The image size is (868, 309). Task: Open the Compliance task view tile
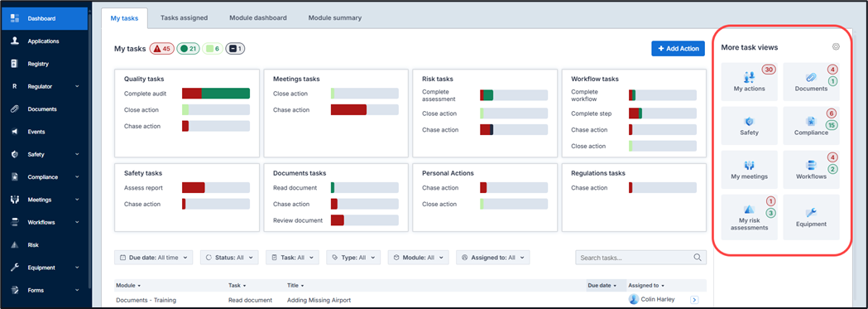click(x=811, y=126)
